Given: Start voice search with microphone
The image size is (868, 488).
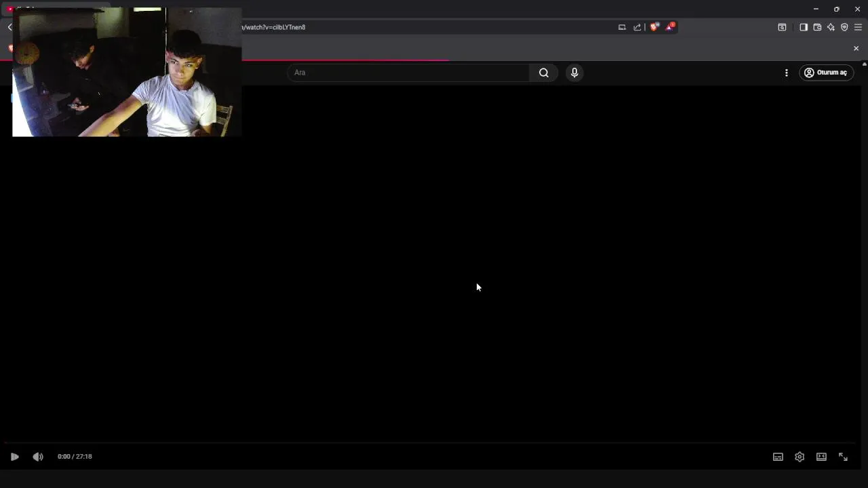Looking at the screenshot, I should click(574, 73).
